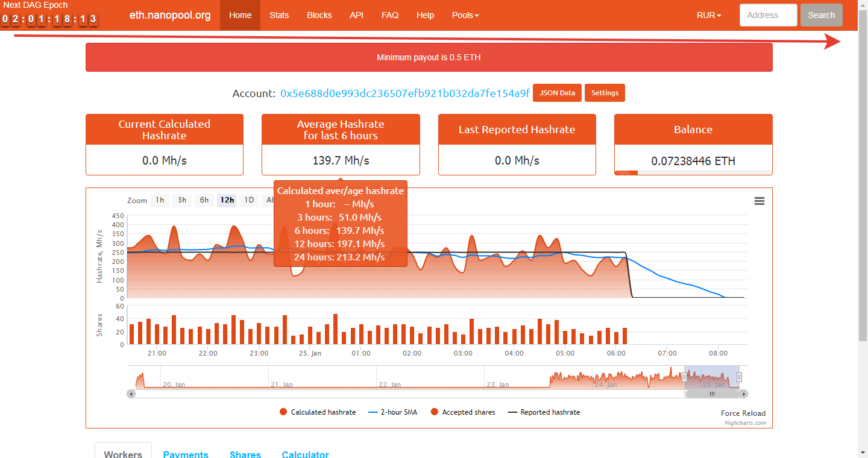Click the navigator right scroll arrow

tap(744, 394)
